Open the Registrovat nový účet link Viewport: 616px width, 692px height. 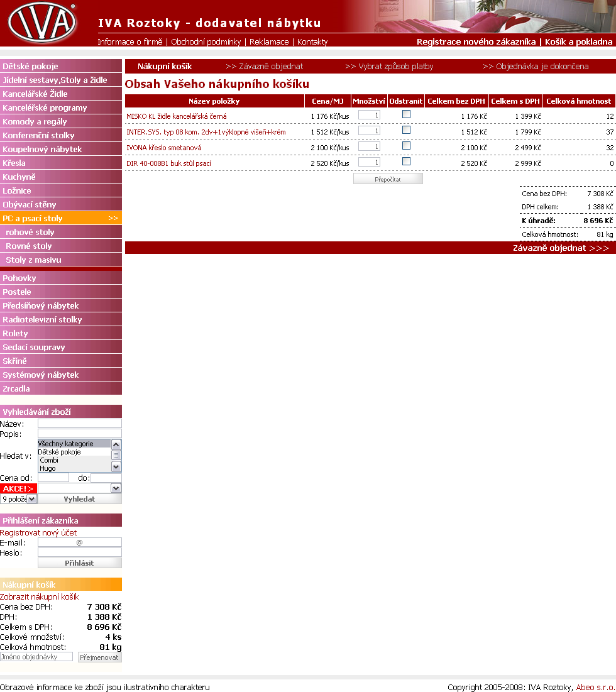38,532
